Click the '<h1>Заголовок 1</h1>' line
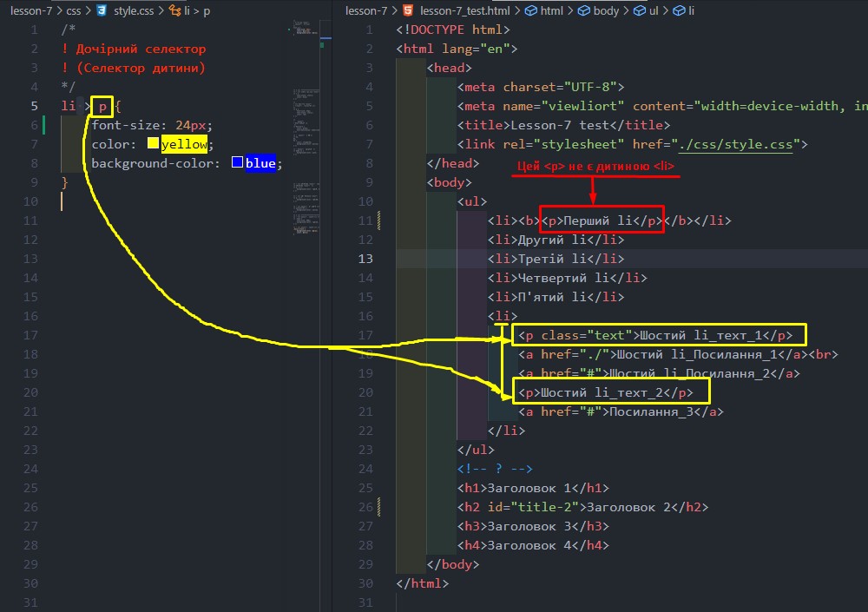The image size is (868, 612). 533,488
